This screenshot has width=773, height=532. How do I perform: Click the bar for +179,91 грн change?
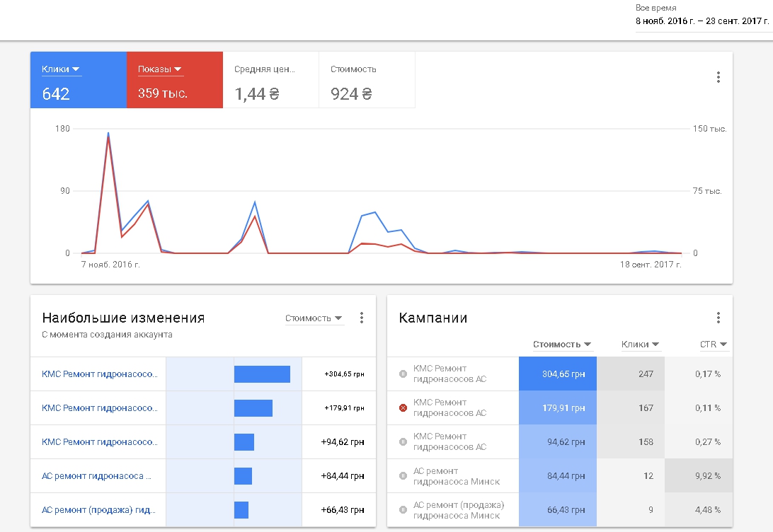tap(253, 408)
